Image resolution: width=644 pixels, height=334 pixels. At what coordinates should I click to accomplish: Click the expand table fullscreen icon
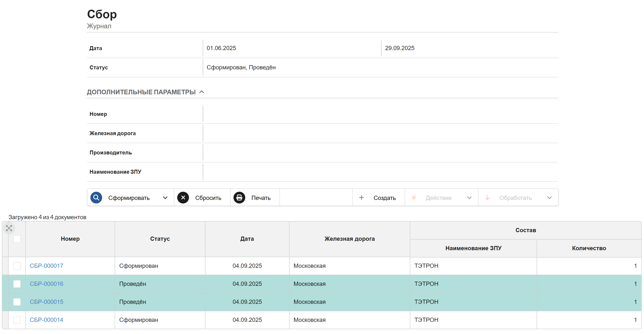(x=9, y=228)
